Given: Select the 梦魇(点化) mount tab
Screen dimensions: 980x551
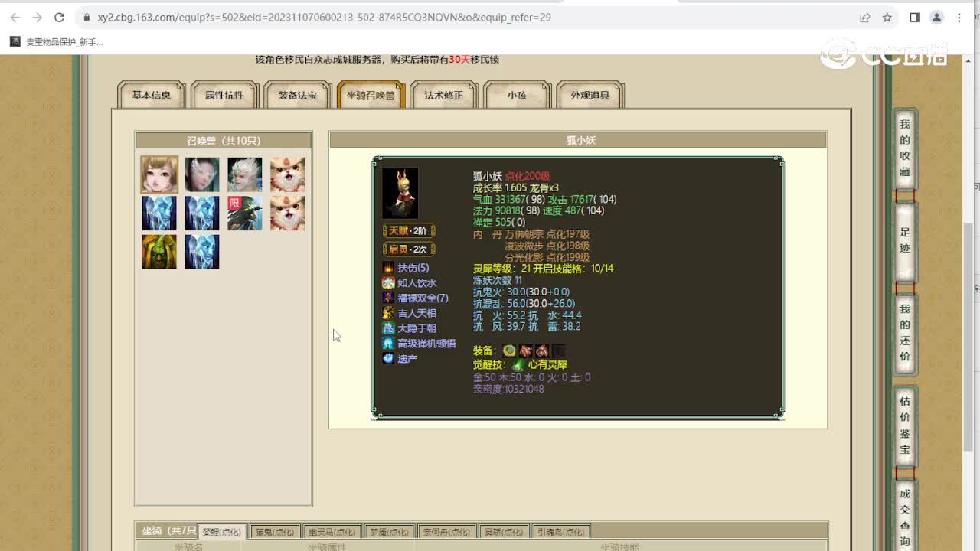Looking at the screenshot, I should (389, 532).
